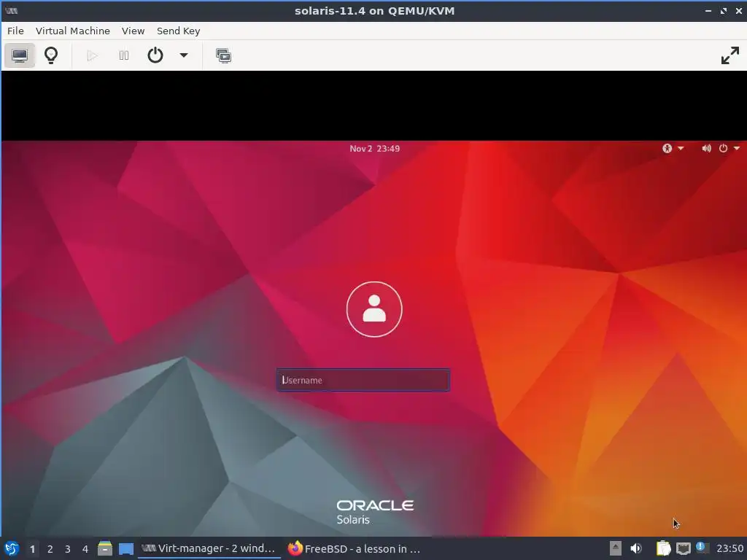This screenshot has height=560, width=747.
Task: Open the Send Key menu
Action: (x=178, y=31)
